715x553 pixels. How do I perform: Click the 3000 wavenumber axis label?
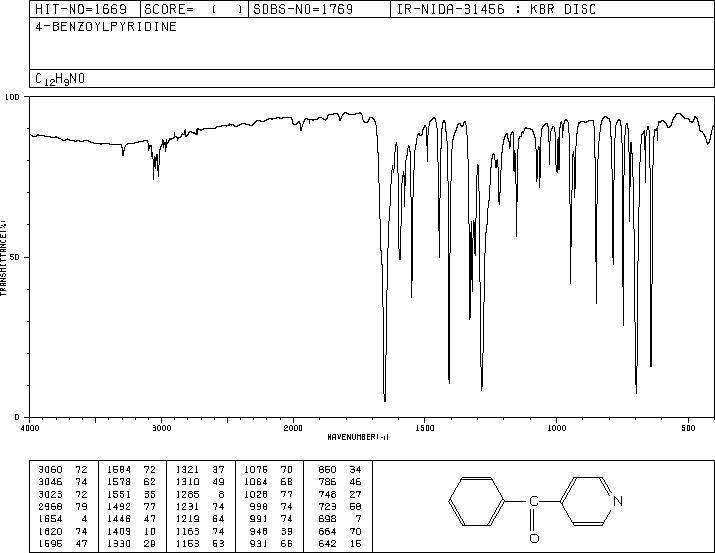point(161,428)
